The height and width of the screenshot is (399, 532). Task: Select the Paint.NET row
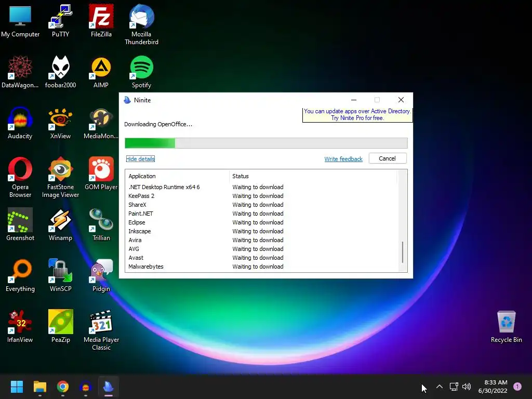click(261, 214)
